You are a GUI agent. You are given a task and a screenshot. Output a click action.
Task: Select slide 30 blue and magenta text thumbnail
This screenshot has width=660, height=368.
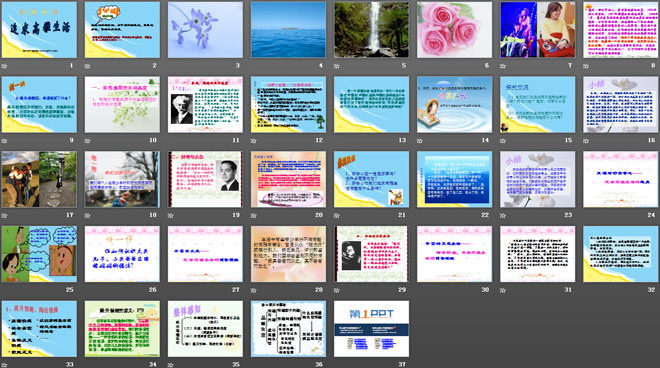click(x=455, y=254)
